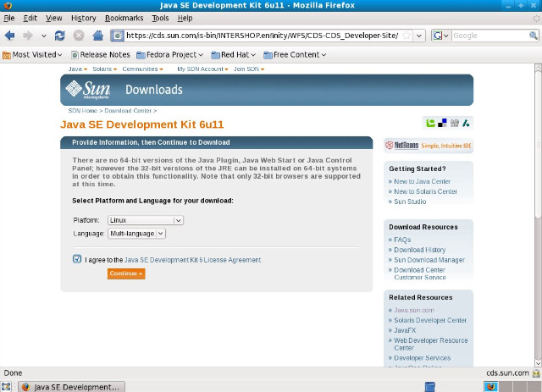Focus the Google search field
The height and width of the screenshot is (392, 542).
click(x=490, y=36)
